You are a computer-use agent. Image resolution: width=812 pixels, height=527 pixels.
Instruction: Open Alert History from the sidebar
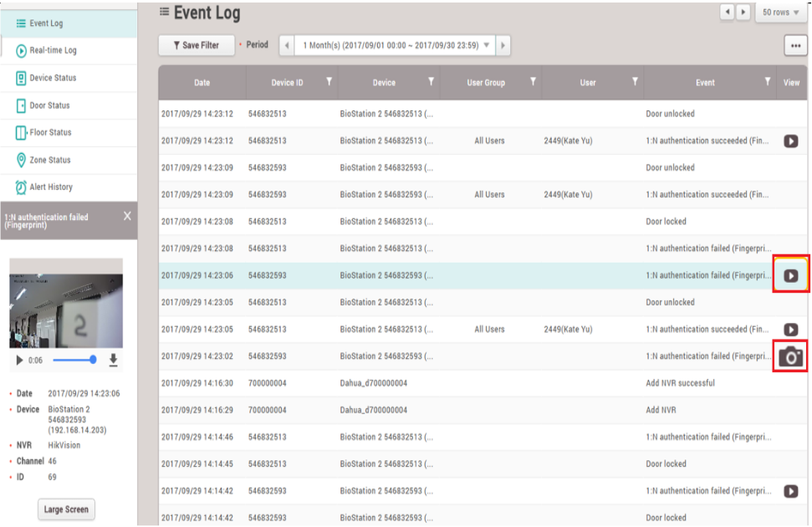click(51, 187)
